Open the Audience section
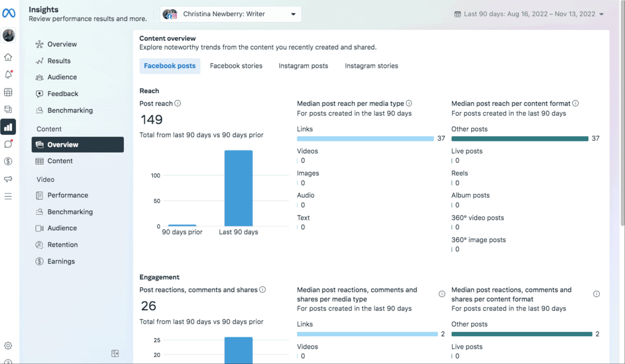The height and width of the screenshot is (364, 625). [62, 77]
